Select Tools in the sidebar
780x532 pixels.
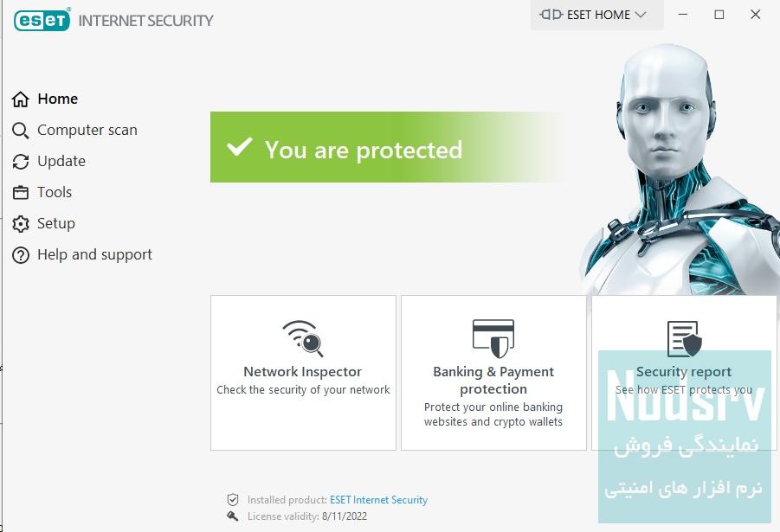tap(55, 193)
